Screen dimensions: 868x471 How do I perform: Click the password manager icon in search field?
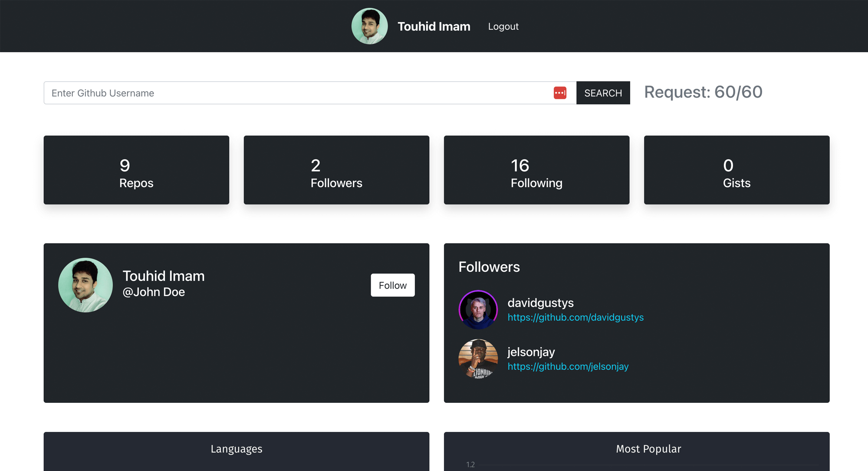(x=560, y=93)
